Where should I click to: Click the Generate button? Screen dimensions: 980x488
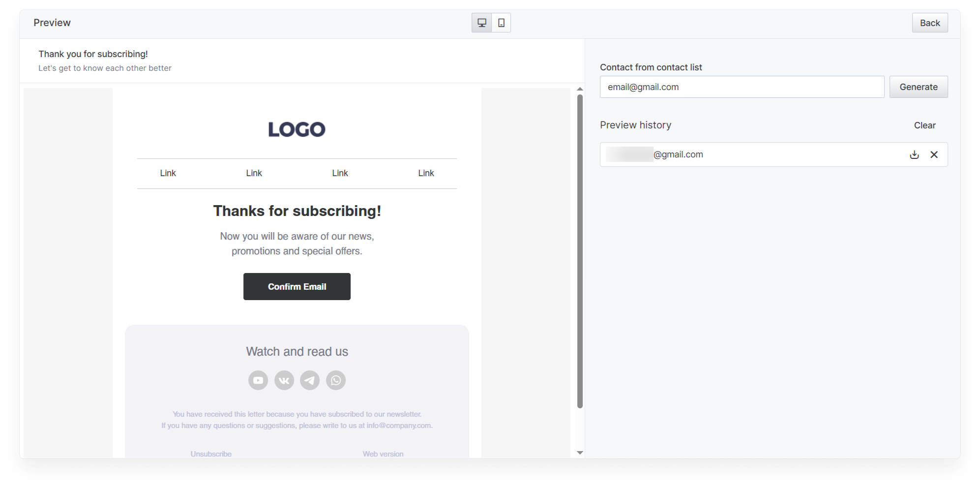[918, 87]
